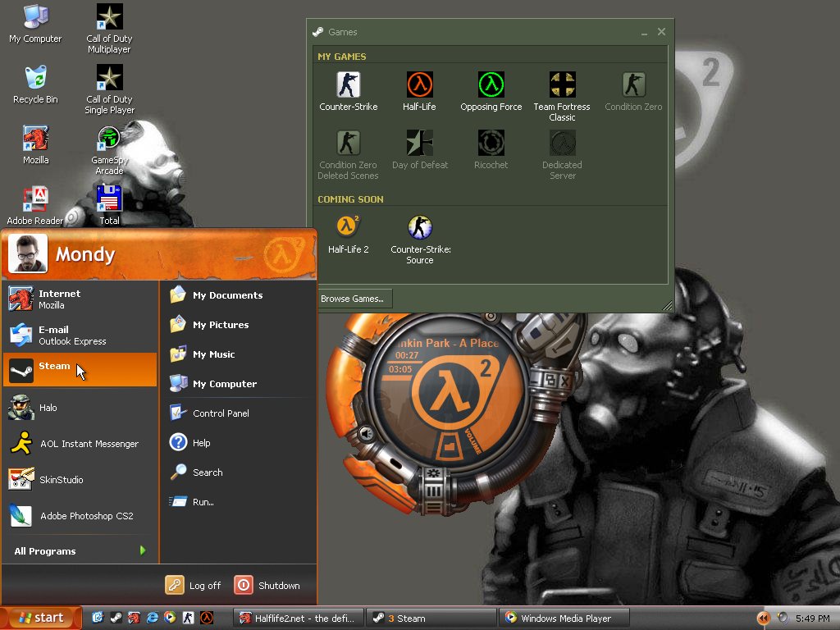
Task: Open the Total desktop shortcut
Action: click(109, 205)
